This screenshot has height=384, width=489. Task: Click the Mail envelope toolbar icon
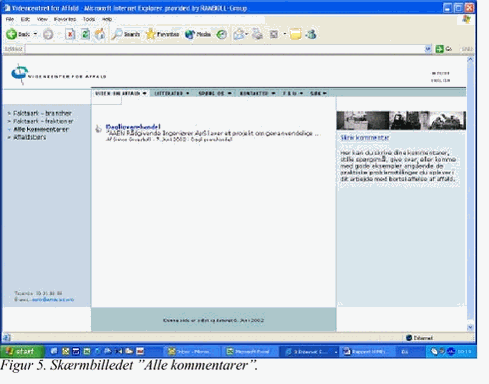(239, 34)
